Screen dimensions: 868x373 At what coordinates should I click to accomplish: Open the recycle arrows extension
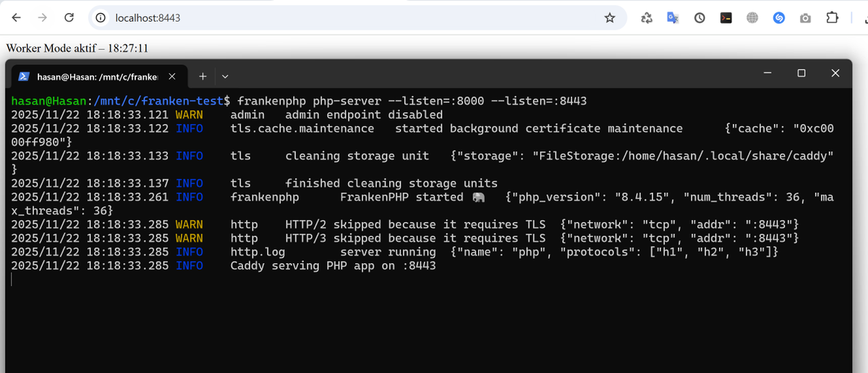pos(647,18)
